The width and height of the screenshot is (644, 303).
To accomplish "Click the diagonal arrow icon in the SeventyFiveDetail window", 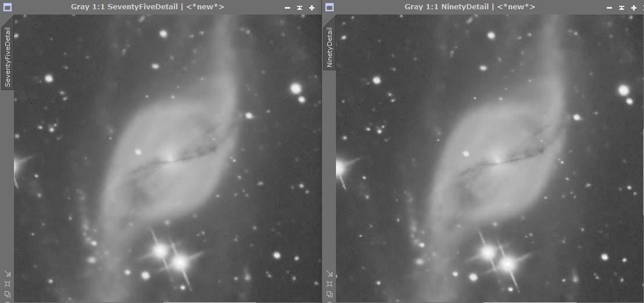I will click(8, 273).
